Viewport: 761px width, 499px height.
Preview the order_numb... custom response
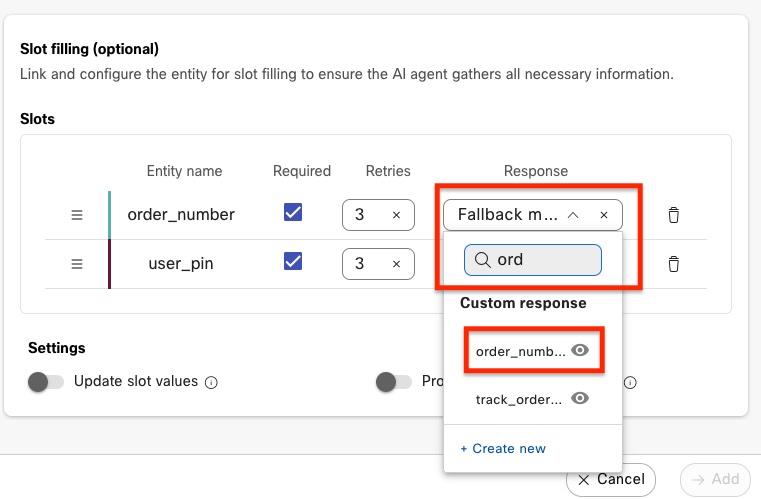coord(579,351)
